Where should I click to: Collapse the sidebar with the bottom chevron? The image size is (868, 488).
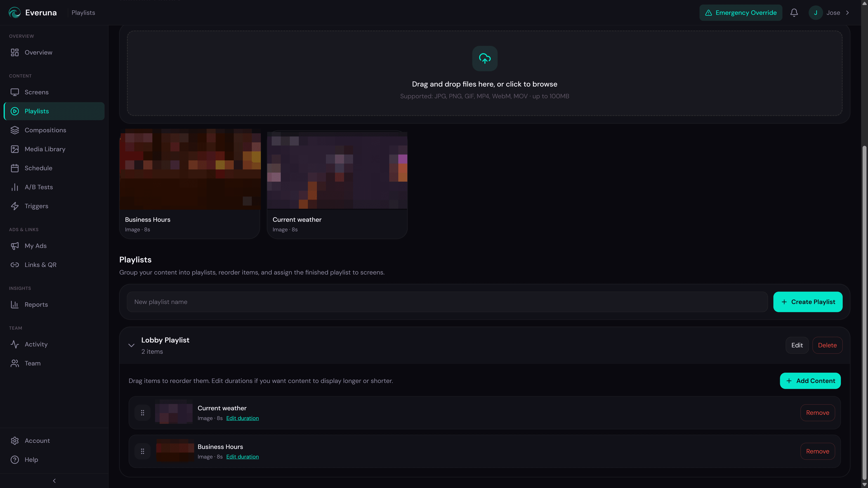pos(54,481)
